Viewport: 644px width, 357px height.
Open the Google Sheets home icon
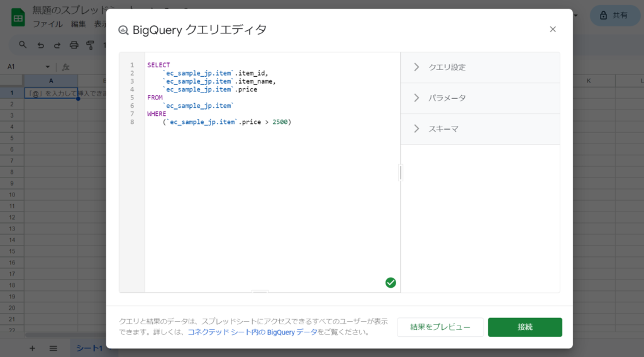point(18,18)
